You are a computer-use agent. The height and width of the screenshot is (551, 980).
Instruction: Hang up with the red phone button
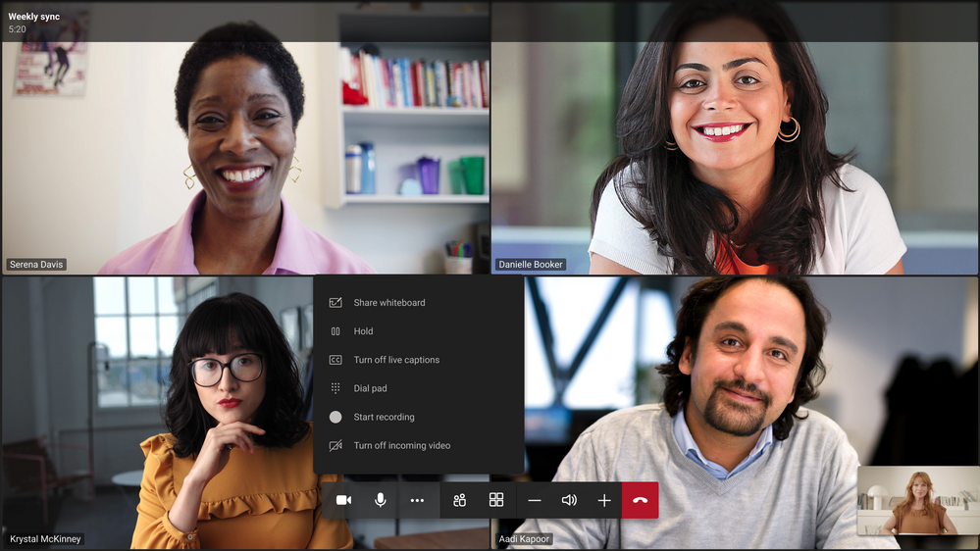point(640,500)
